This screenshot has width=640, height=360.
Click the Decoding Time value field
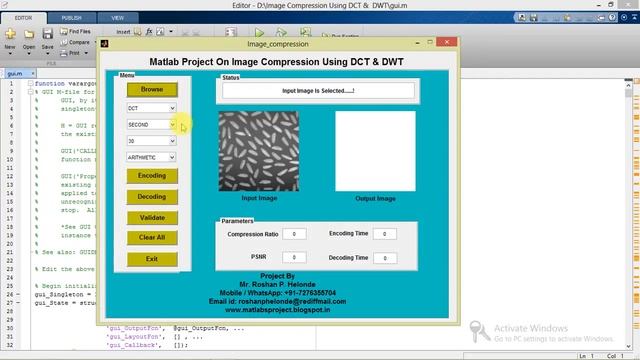pyautogui.click(x=385, y=258)
